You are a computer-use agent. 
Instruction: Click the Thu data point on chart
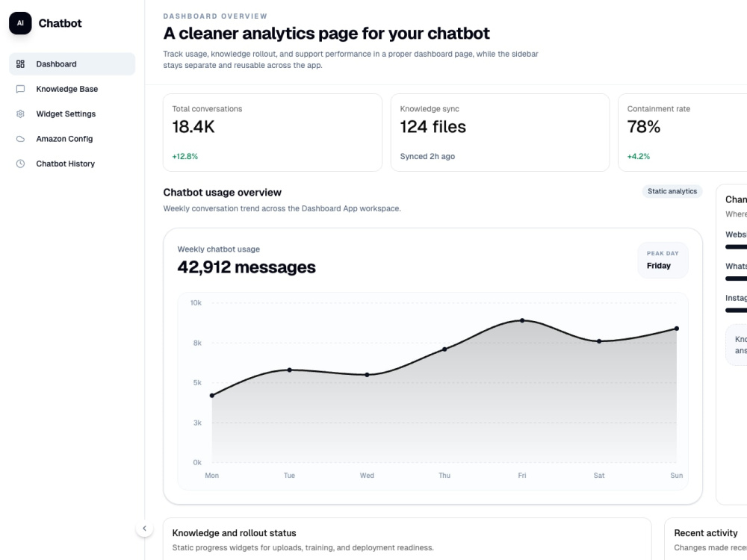[x=444, y=349]
